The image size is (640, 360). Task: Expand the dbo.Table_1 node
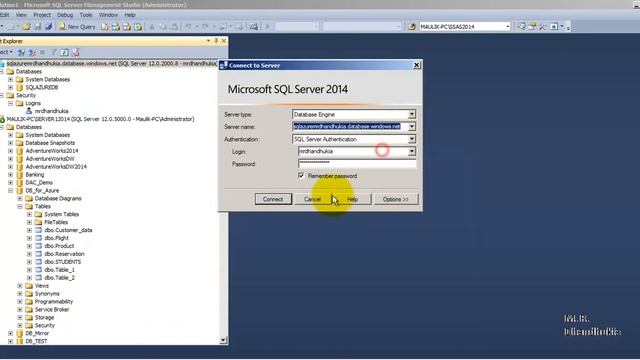pos(29,270)
